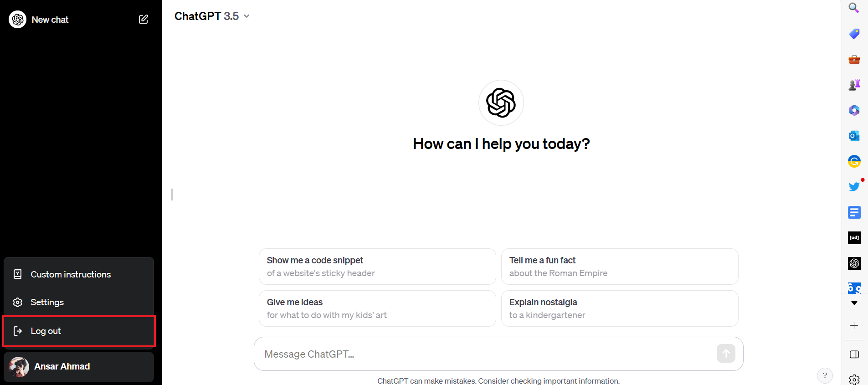Open Twitter from the sidebar

pos(854,186)
